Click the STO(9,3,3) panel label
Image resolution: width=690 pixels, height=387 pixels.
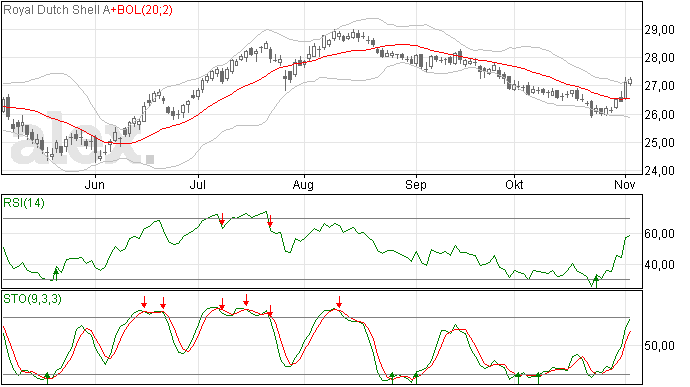pyautogui.click(x=32, y=299)
